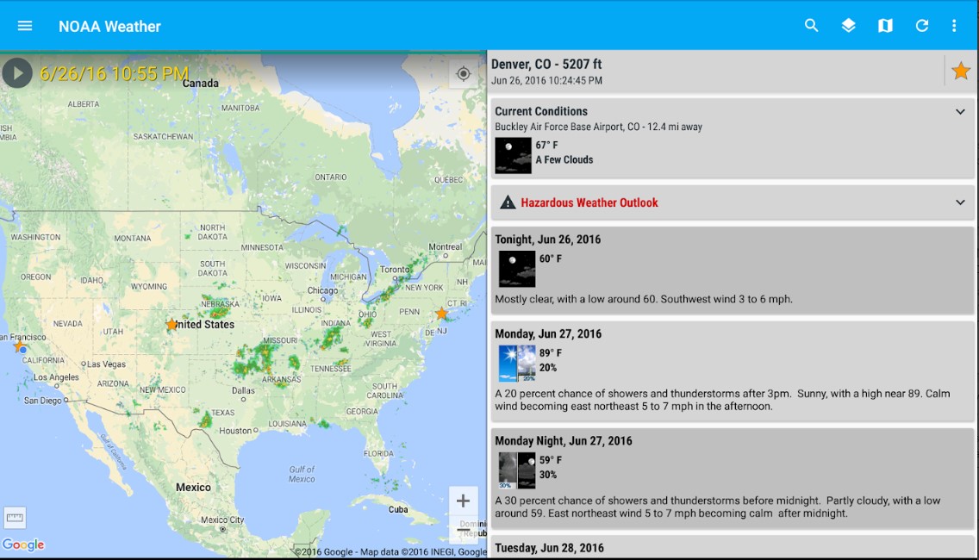This screenshot has width=979, height=560.
Task: Click the Hazardous Weather Outlook link
Action: pos(589,202)
